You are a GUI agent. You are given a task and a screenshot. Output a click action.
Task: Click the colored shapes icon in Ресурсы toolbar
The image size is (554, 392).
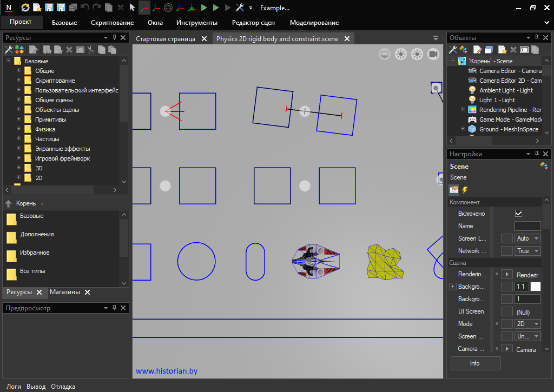[19, 50]
